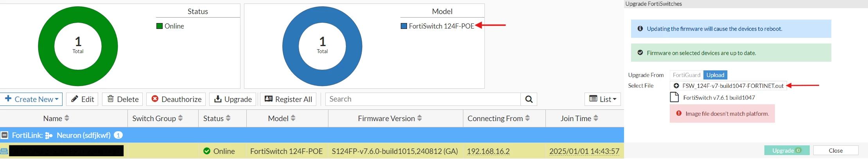Select the FortiGuard upgrade source
Screen dimensions: 868x159
pos(687,75)
